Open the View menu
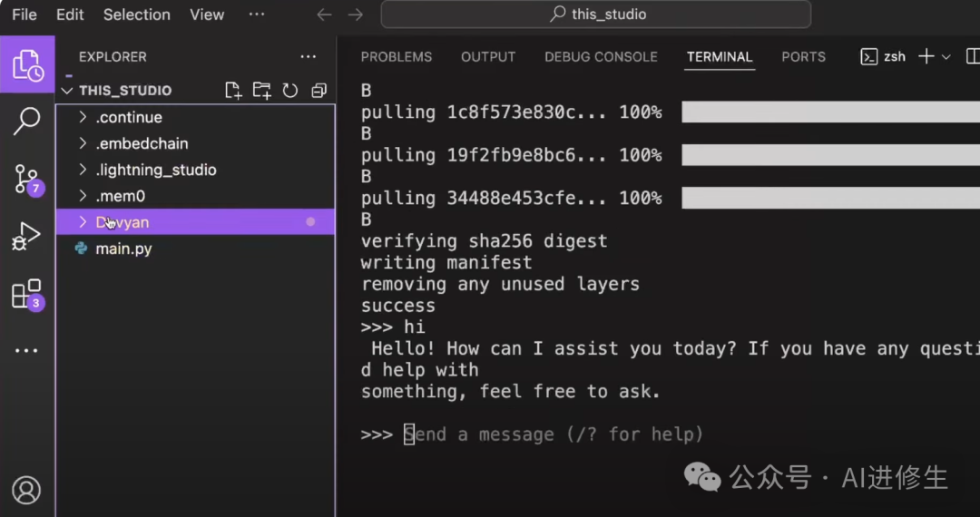Screen dimensions: 980x517 (207, 15)
